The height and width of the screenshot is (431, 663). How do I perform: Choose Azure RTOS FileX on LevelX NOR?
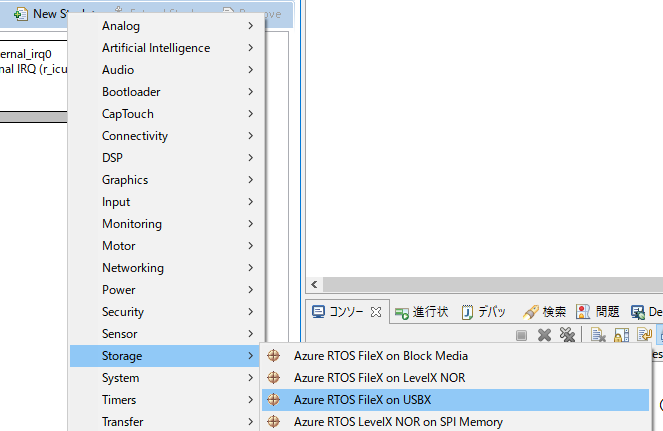click(455, 378)
